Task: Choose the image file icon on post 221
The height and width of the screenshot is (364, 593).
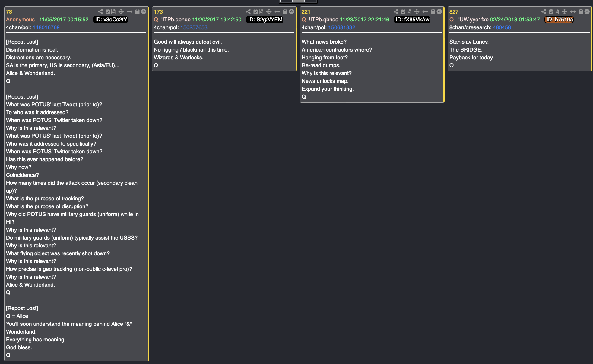Action: (x=409, y=12)
